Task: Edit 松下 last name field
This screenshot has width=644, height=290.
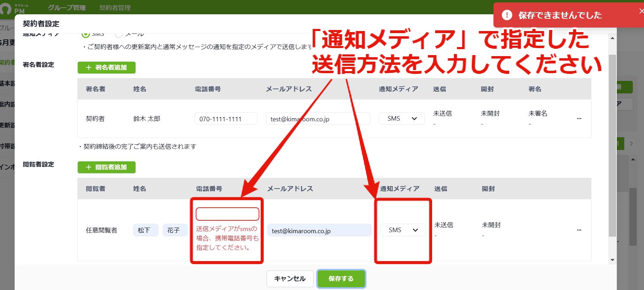Action: pos(146,230)
